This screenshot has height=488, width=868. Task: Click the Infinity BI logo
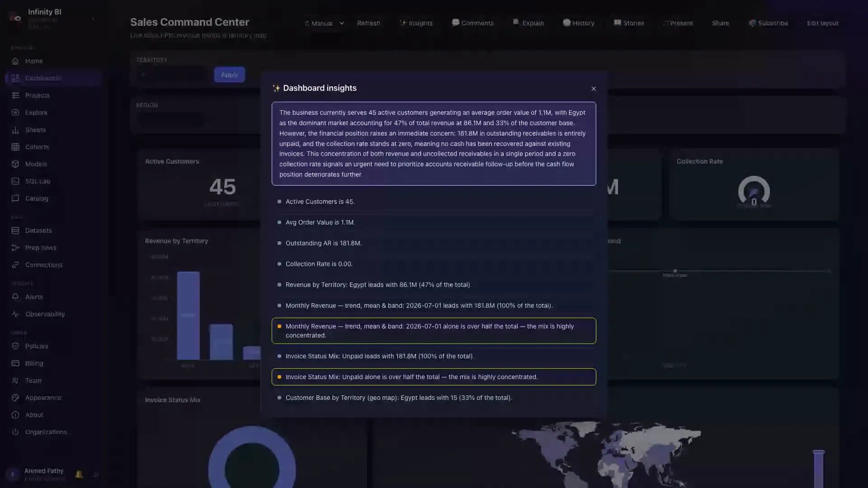[15, 18]
